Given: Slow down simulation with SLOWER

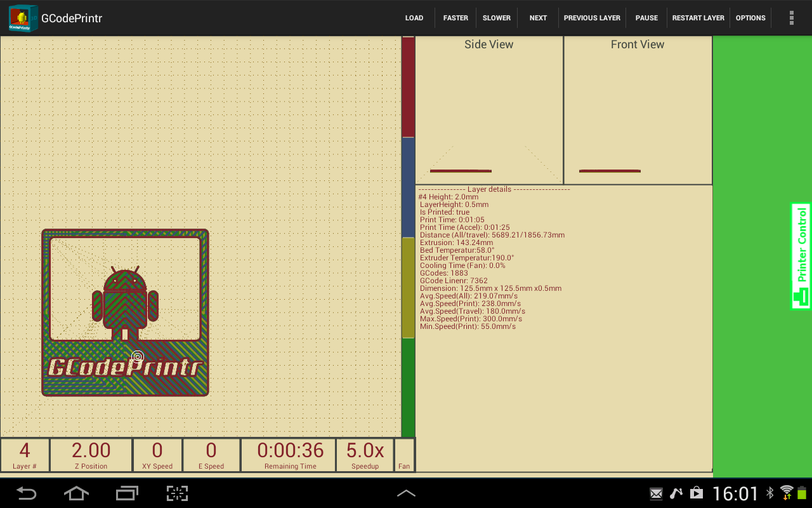Looking at the screenshot, I should point(497,18).
